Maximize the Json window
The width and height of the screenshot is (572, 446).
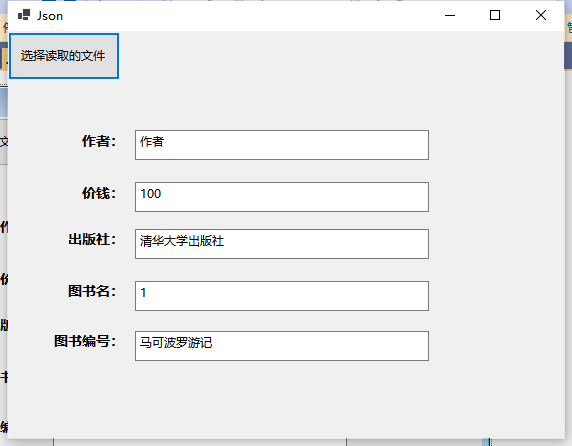point(495,15)
